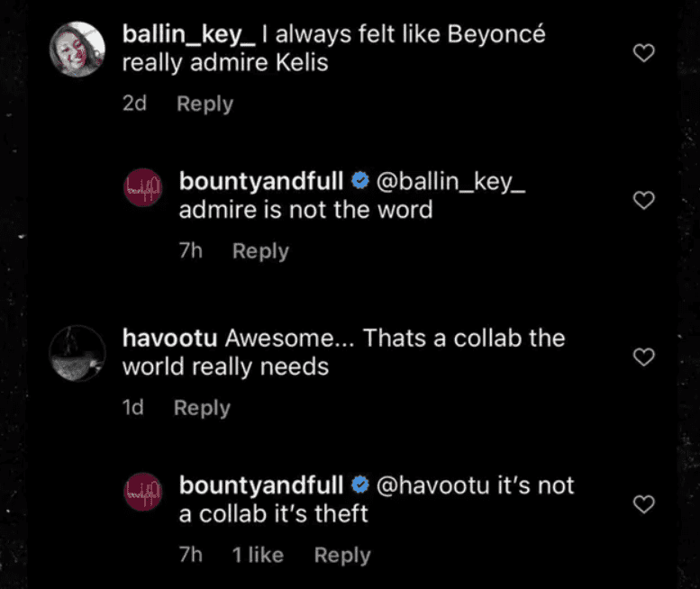Like bountyandfull's "it's theft" reply
The width and height of the screenshot is (700, 589).
(643, 504)
